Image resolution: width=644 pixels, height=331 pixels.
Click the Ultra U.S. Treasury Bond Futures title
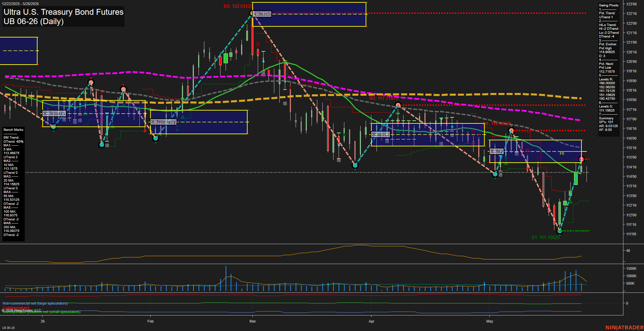pyautogui.click(x=64, y=12)
